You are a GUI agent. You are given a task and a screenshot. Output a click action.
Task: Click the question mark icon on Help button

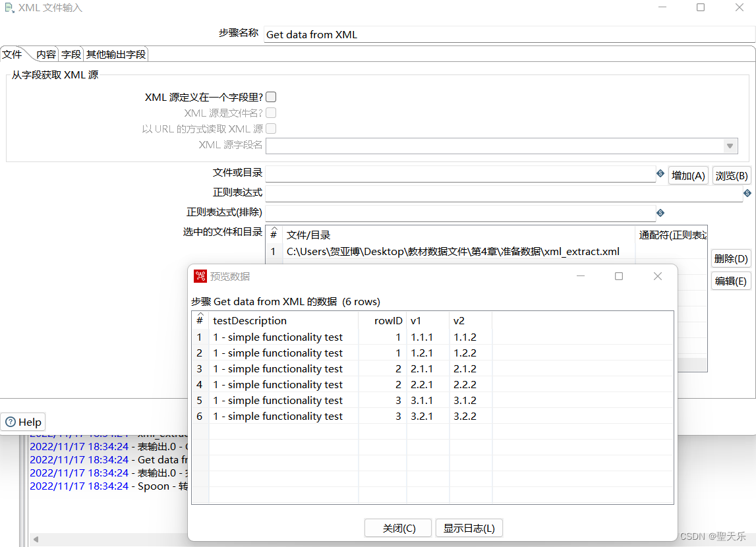coord(9,422)
